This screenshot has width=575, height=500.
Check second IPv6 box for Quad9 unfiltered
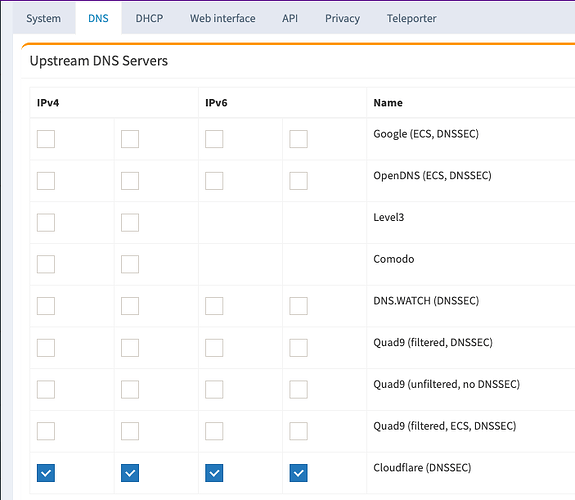coord(299,390)
